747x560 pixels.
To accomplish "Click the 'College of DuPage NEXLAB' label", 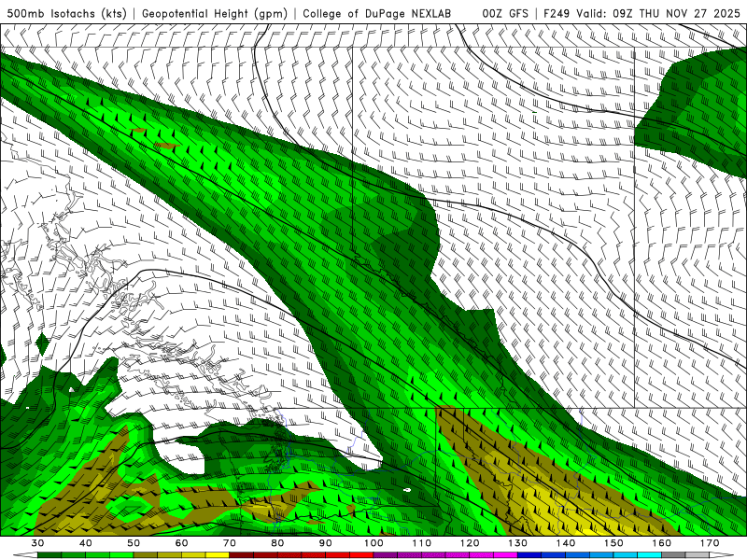I will click(x=376, y=13).
